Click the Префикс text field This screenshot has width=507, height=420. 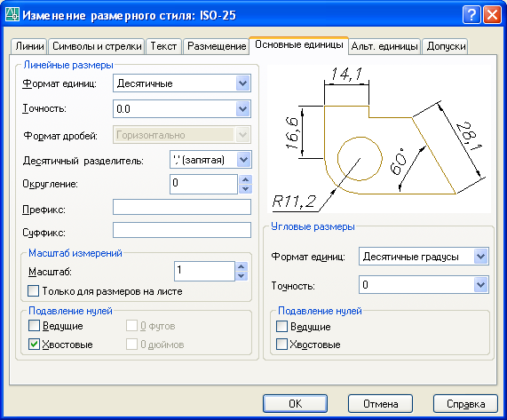tap(182, 207)
